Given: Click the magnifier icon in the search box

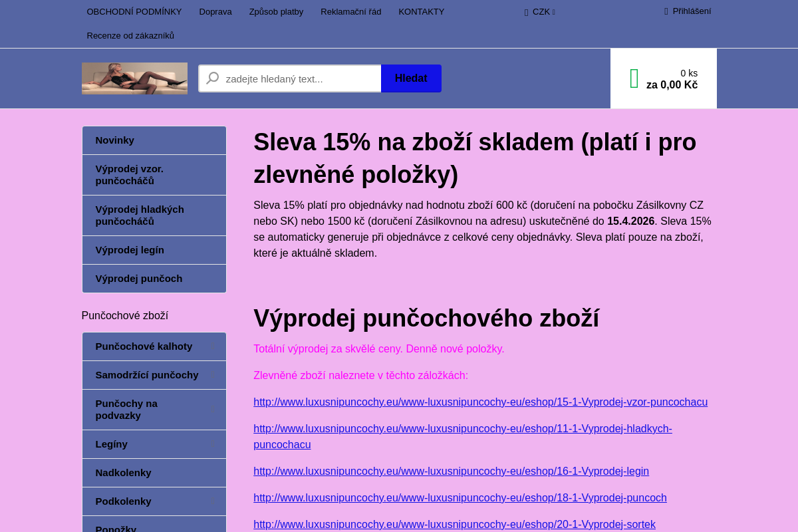Looking at the screenshot, I should (212, 78).
